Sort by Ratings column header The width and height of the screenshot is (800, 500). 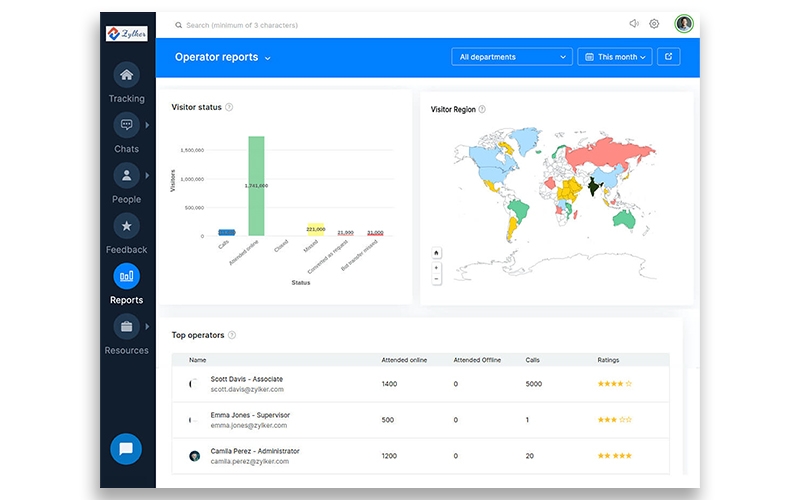click(x=608, y=360)
